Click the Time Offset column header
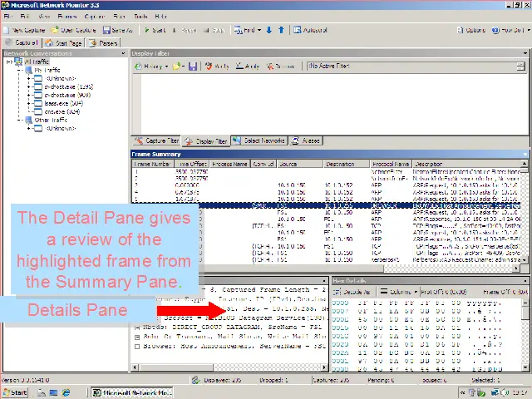Image resolution: width=532 pixels, height=399 pixels. pyautogui.click(x=192, y=164)
